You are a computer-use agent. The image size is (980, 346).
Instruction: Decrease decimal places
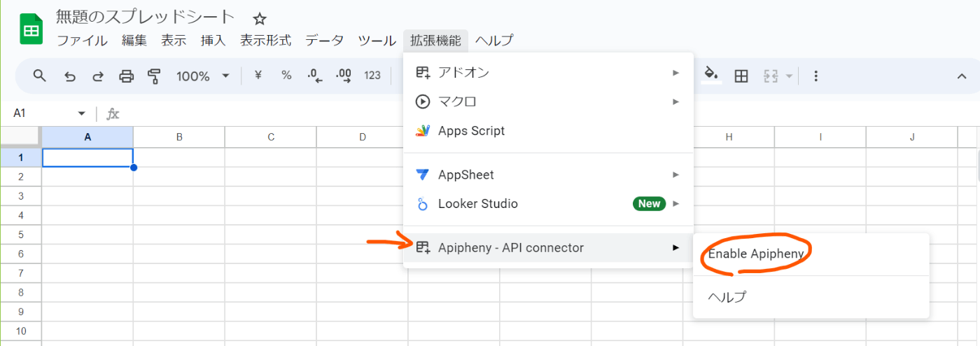[x=315, y=76]
